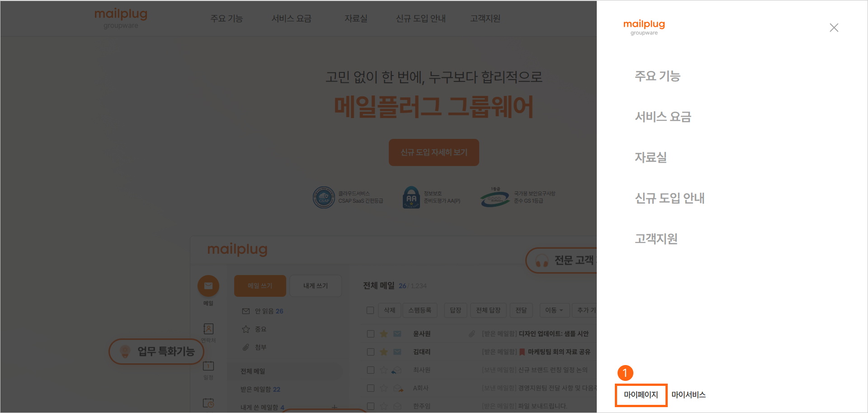Open the 내게 쓴 메일함 4 folder

point(262,407)
